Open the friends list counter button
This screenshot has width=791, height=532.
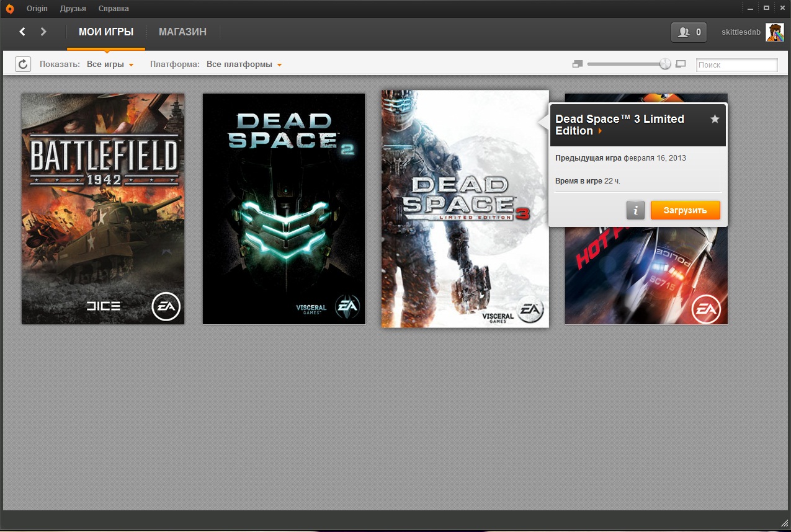coord(689,32)
